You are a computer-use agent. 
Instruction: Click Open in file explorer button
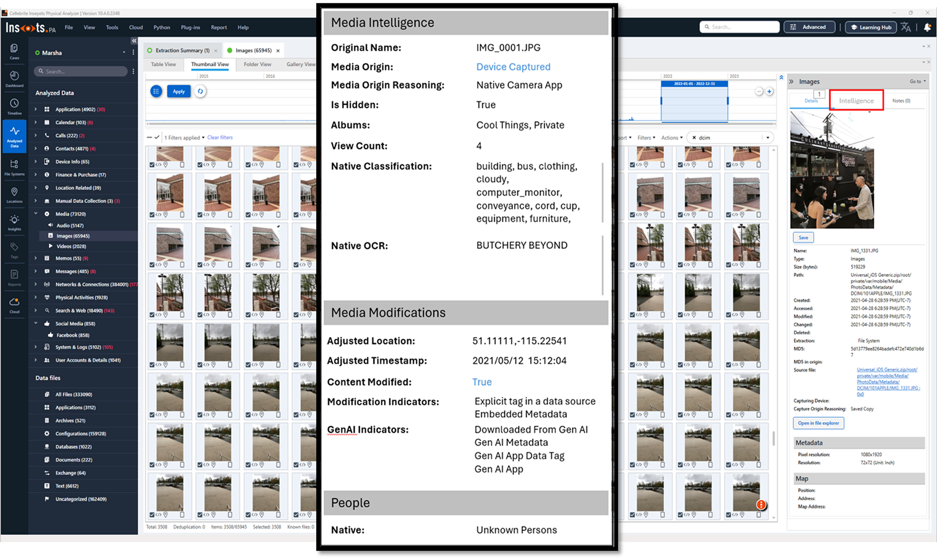pos(818,423)
